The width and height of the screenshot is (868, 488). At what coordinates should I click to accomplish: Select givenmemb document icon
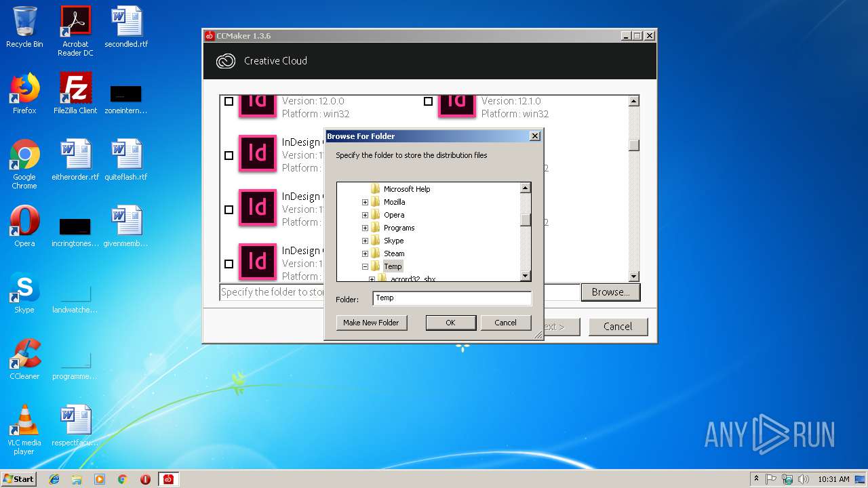click(x=126, y=226)
